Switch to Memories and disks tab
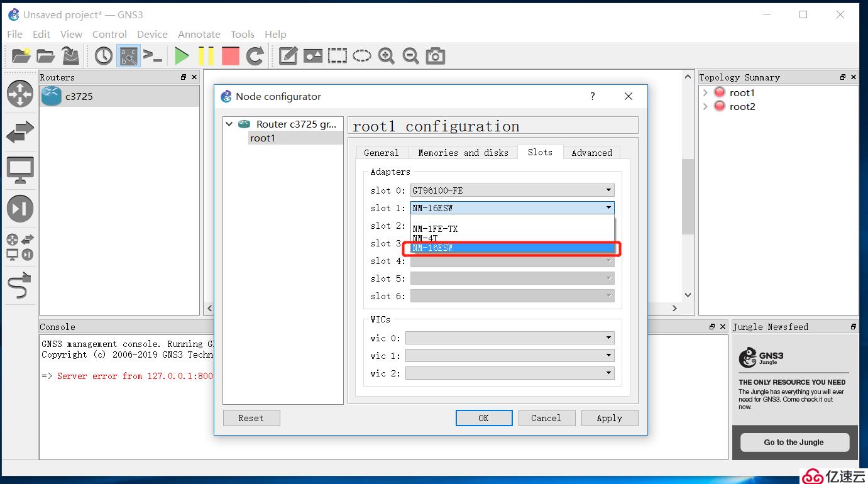Viewport: 868px width, 484px height. click(463, 153)
